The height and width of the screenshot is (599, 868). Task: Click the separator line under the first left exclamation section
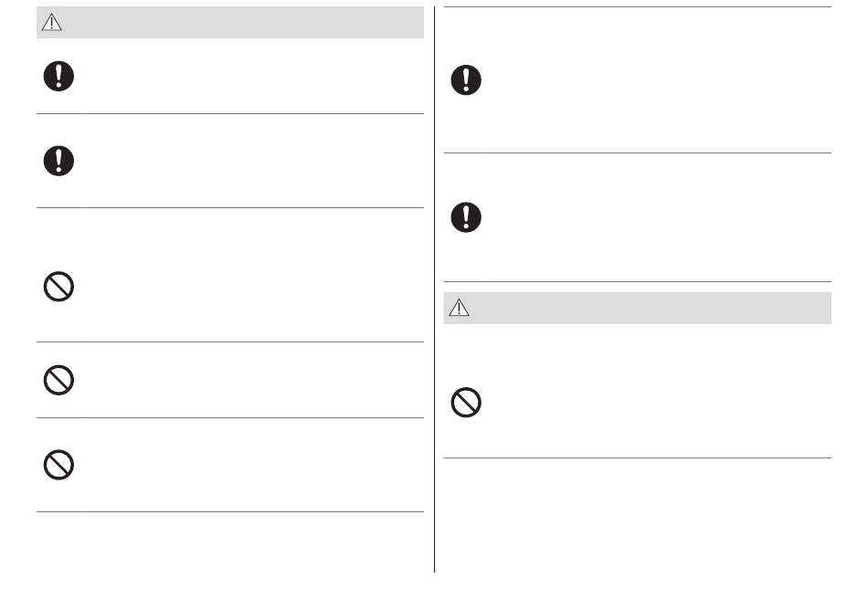229,114
